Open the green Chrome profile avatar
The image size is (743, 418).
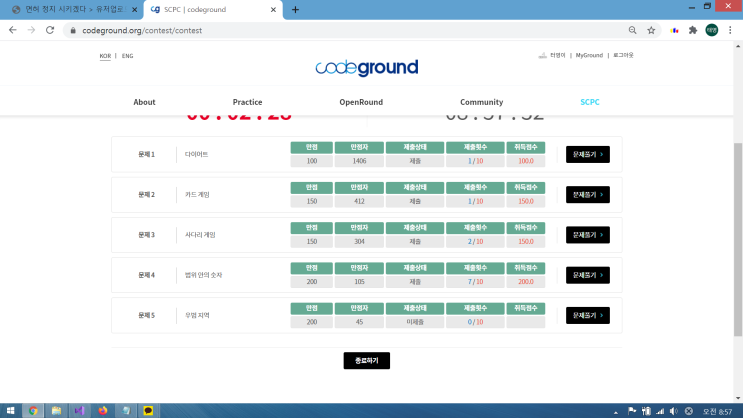click(712, 30)
